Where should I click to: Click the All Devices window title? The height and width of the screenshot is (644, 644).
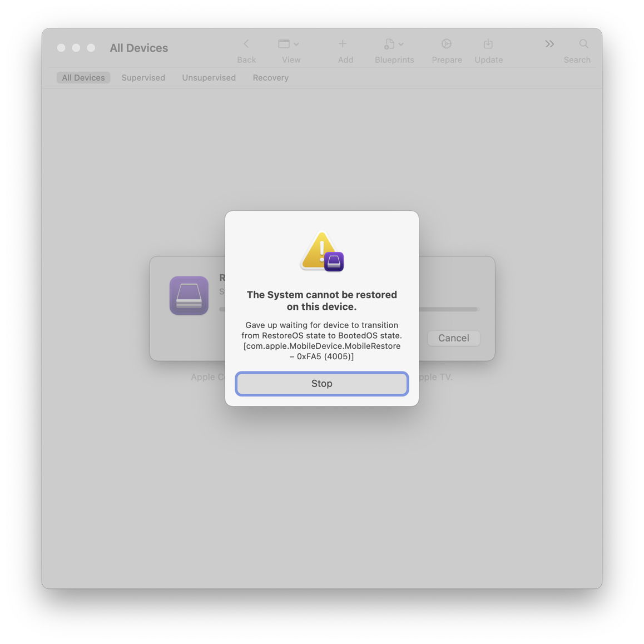(x=139, y=48)
